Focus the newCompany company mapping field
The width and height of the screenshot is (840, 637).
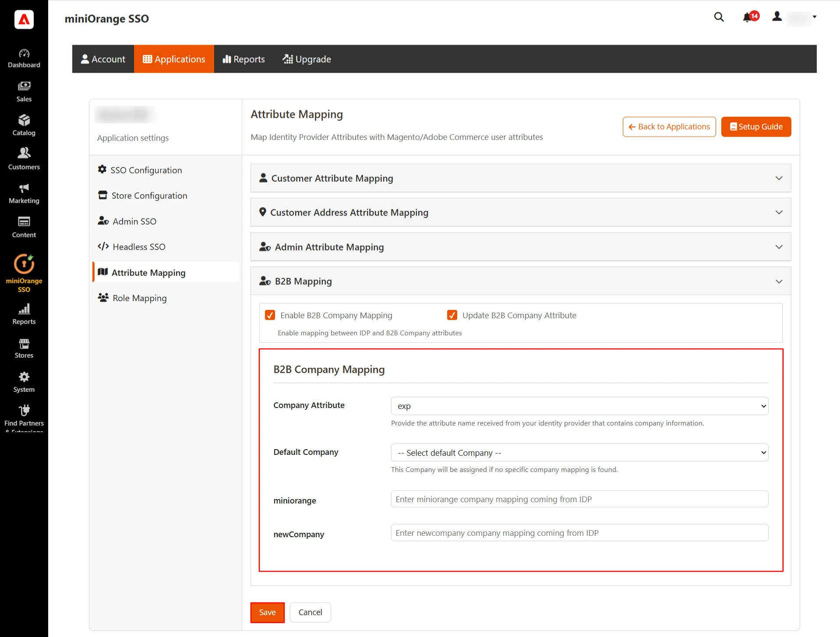coord(579,533)
